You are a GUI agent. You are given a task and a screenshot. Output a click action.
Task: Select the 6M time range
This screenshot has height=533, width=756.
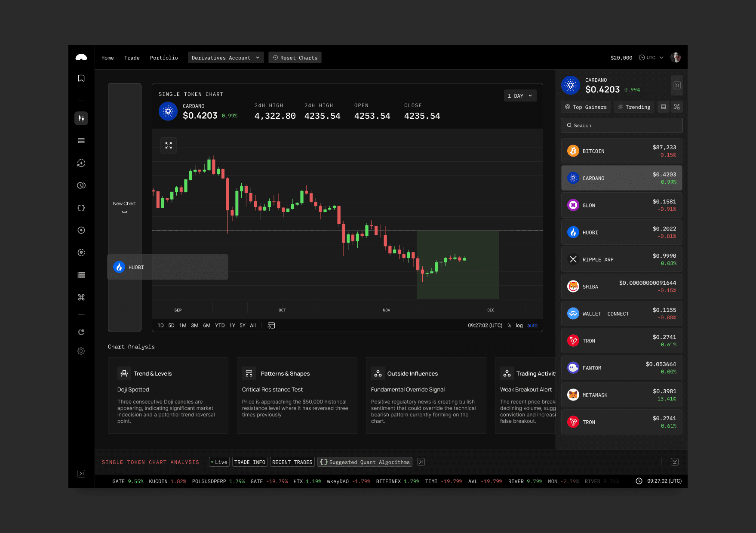click(x=207, y=326)
